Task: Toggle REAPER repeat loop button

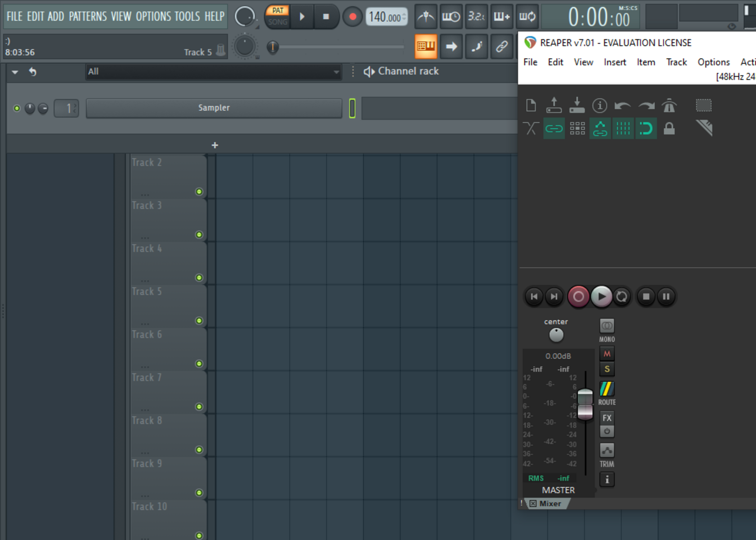Action: click(622, 296)
